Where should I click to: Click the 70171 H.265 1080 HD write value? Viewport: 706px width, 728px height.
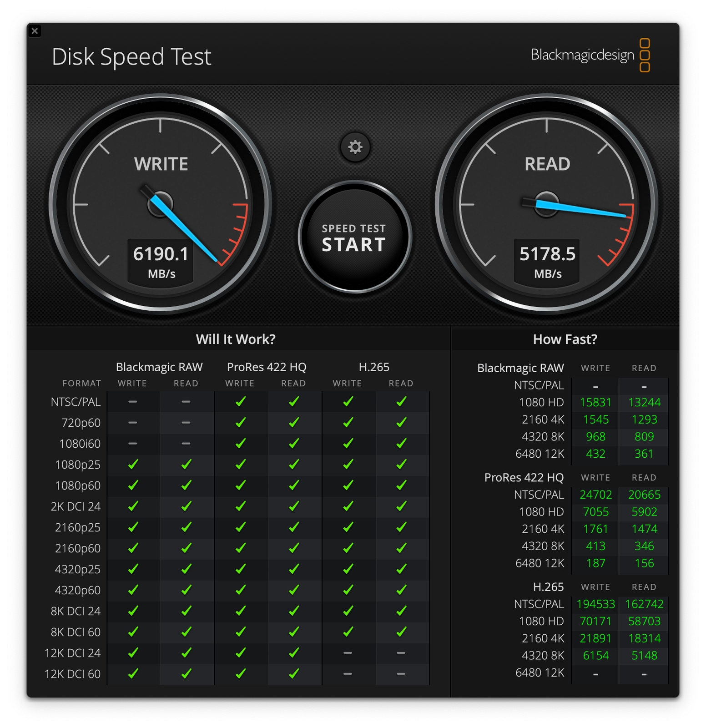pos(595,622)
